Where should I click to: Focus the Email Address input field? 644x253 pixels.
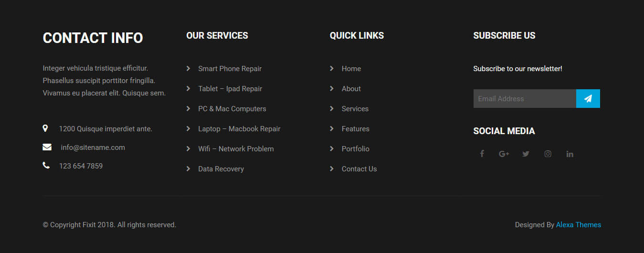525,98
